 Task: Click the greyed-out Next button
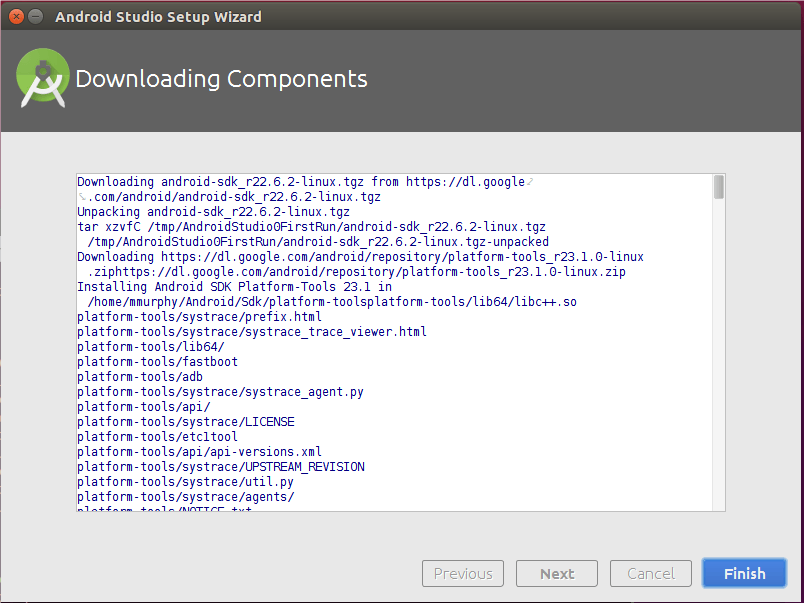[557, 573]
